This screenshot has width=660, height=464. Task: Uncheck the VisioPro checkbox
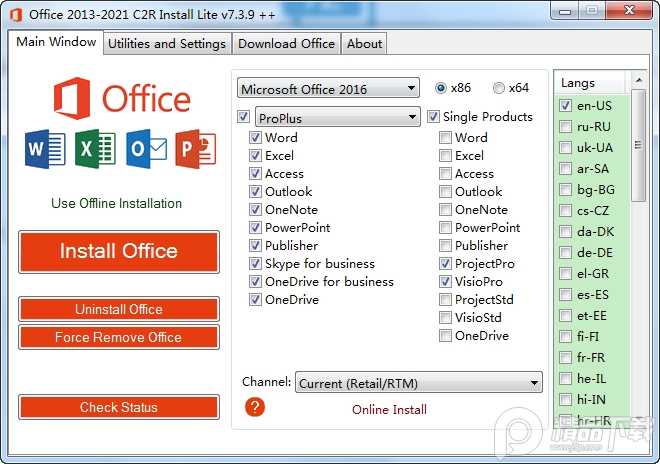pos(445,282)
